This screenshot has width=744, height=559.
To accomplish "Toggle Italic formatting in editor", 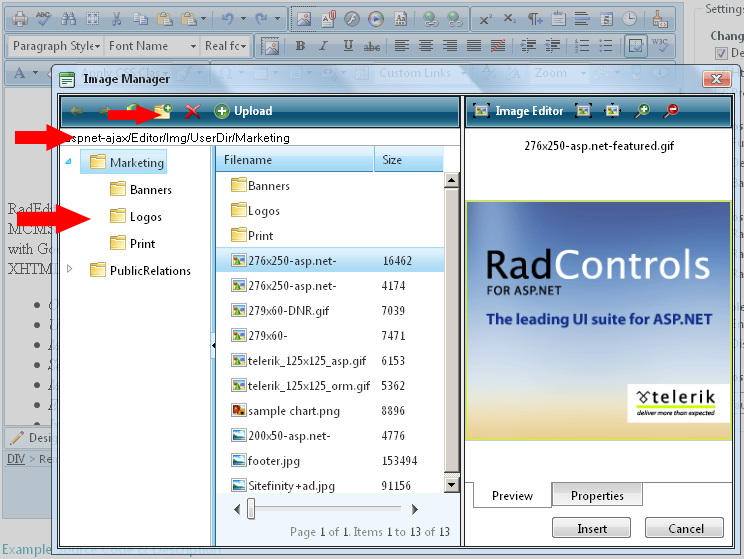I will click(324, 46).
